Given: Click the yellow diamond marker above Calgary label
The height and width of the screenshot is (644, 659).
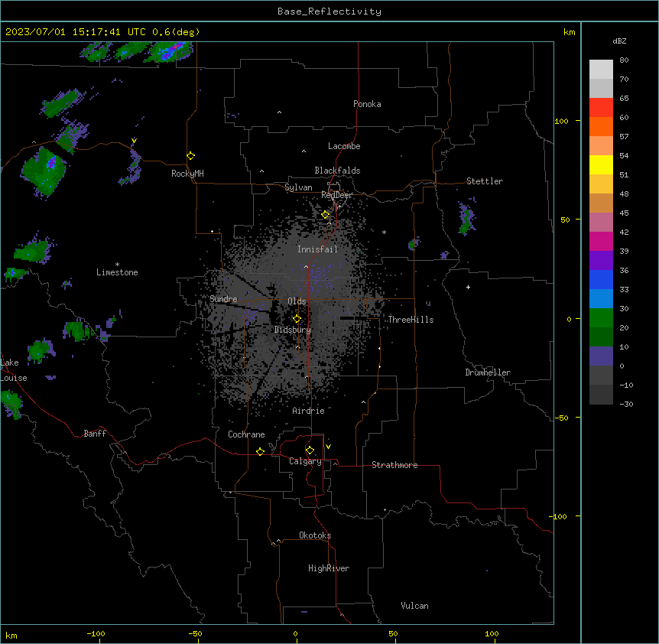Looking at the screenshot, I should point(310,450).
